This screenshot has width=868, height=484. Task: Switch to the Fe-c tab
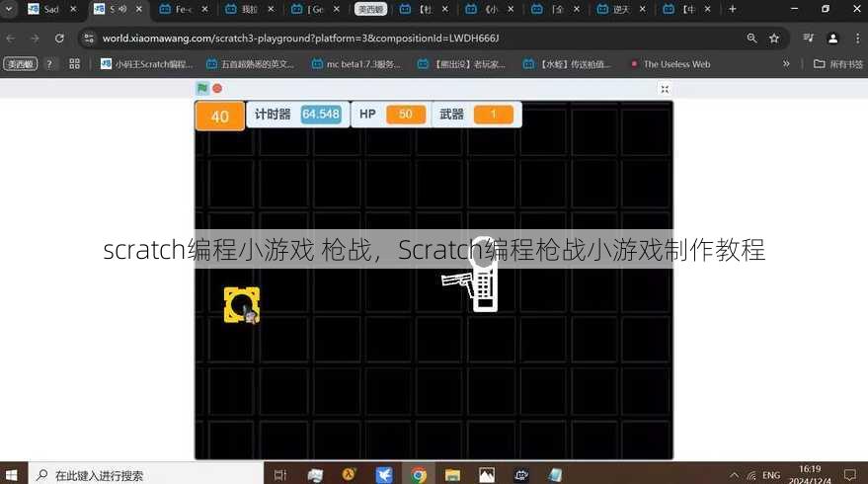(x=183, y=10)
